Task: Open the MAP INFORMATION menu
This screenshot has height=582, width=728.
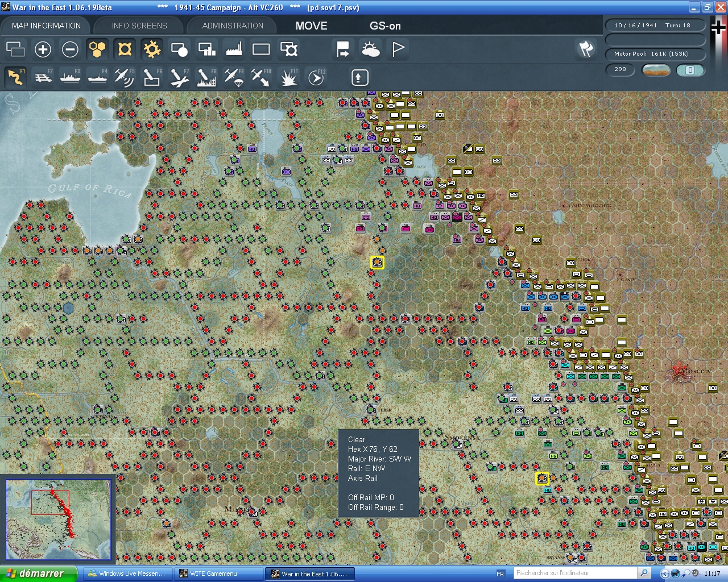Action: 45,25
